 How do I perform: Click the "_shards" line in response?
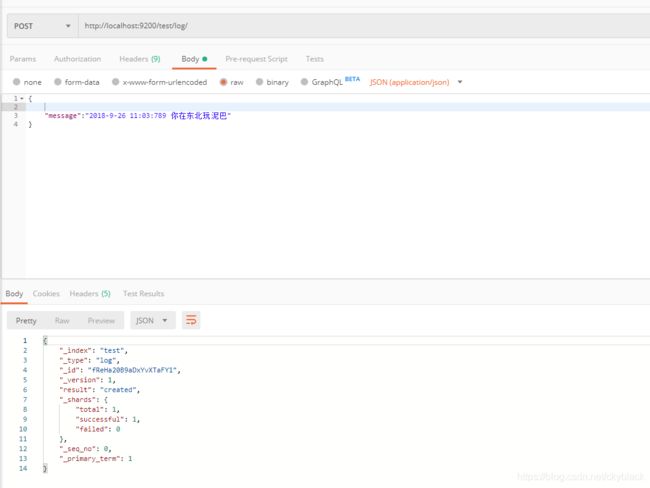point(84,400)
